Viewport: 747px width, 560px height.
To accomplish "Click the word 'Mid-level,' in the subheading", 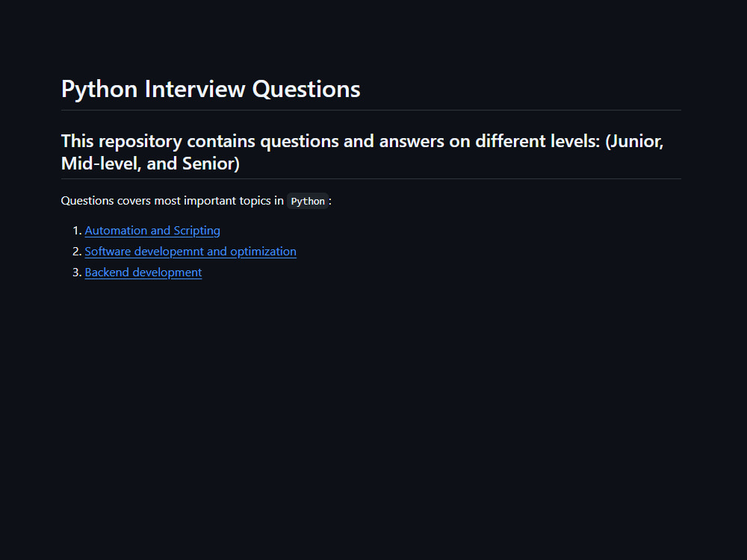I will coord(102,164).
